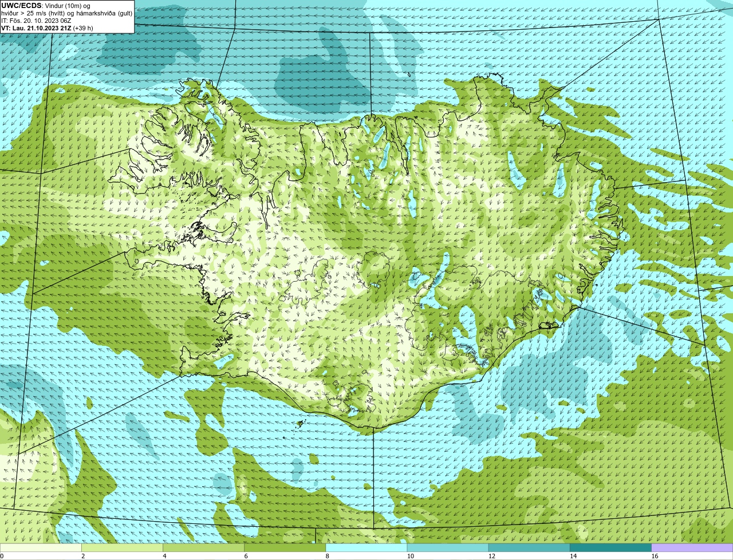Click the scale label '8'
The image size is (733, 560).
pyautogui.click(x=327, y=556)
